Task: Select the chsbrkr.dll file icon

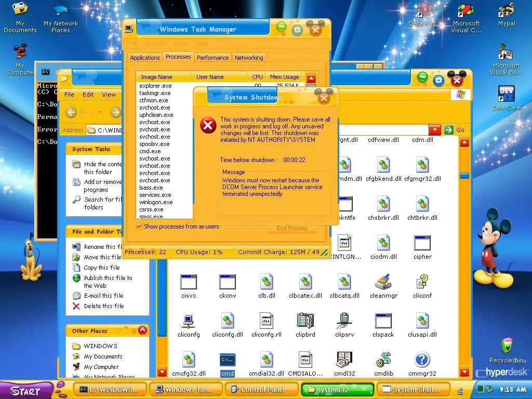Action: tap(383, 208)
